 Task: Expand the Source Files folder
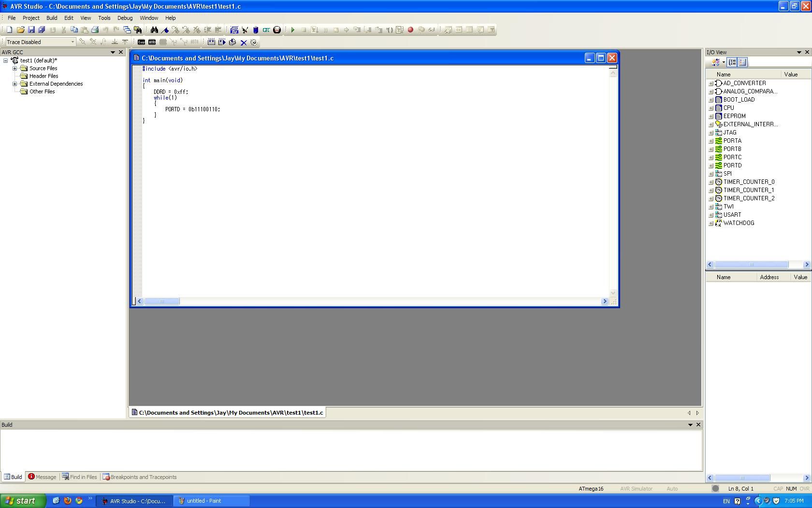pyautogui.click(x=15, y=68)
